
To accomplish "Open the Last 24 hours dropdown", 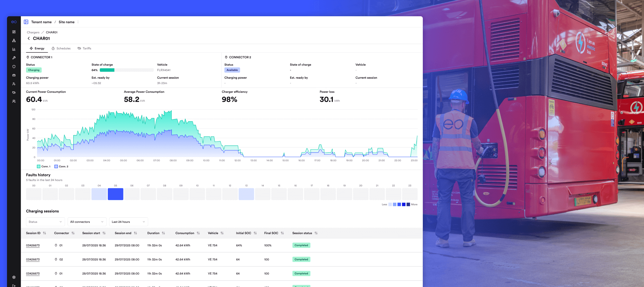I will (x=128, y=222).
